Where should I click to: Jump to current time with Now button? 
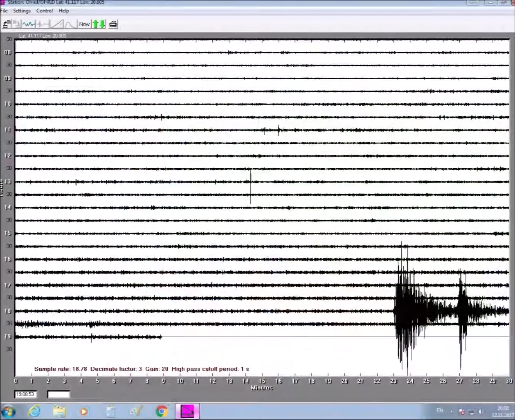point(84,24)
